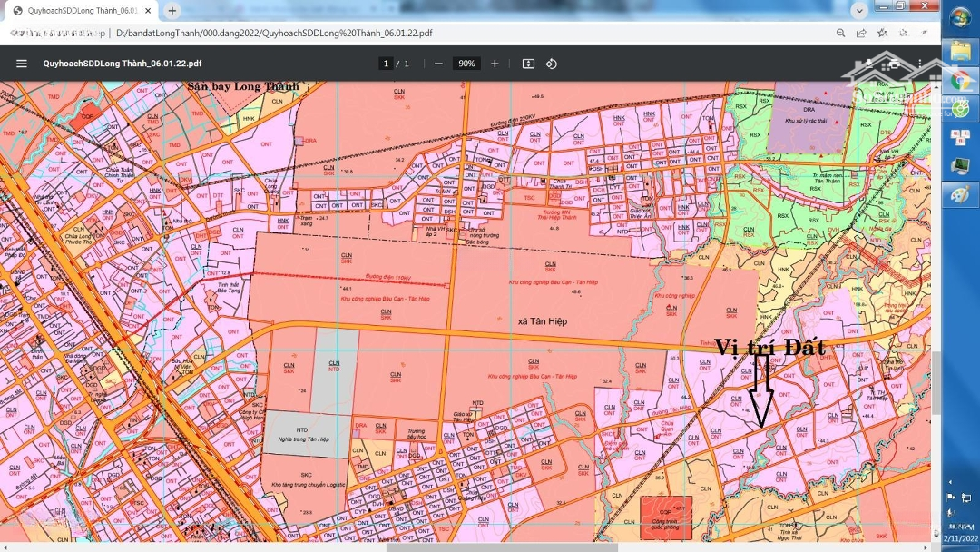This screenshot has width=980, height=552.
Task: Click the share page icon
Action: [861, 34]
